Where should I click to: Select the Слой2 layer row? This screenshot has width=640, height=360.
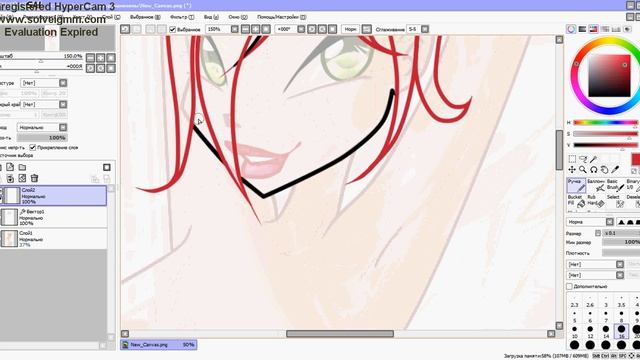[54, 196]
